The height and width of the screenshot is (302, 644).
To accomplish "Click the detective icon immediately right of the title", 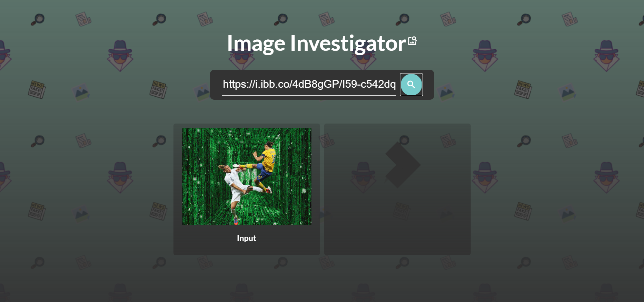I will click(485, 56).
